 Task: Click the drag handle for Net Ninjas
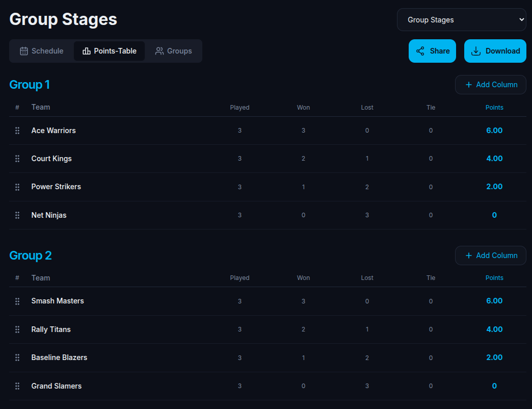[17, 215]
